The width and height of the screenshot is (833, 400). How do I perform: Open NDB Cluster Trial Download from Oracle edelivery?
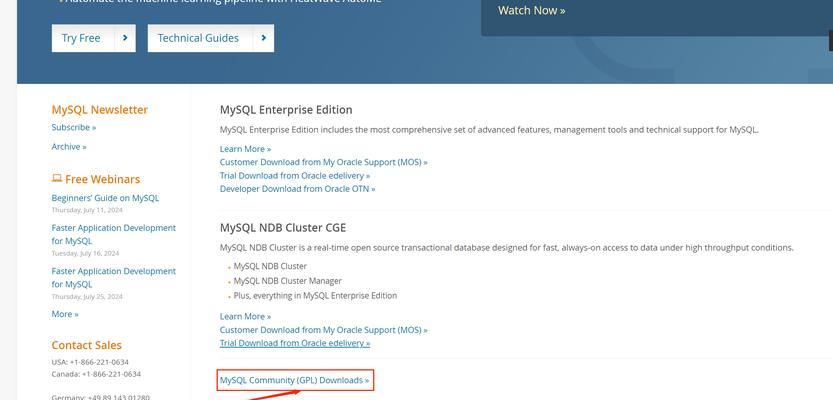[x=295, y=343]
